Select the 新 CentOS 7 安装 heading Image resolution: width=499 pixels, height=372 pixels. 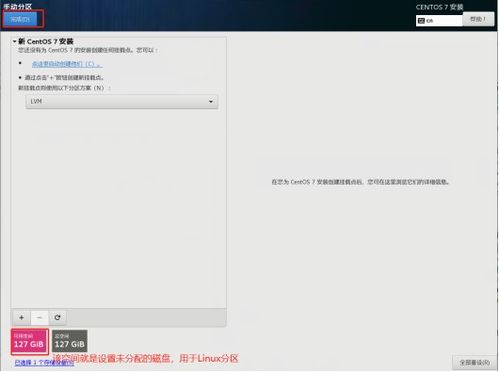coord(46,41)
